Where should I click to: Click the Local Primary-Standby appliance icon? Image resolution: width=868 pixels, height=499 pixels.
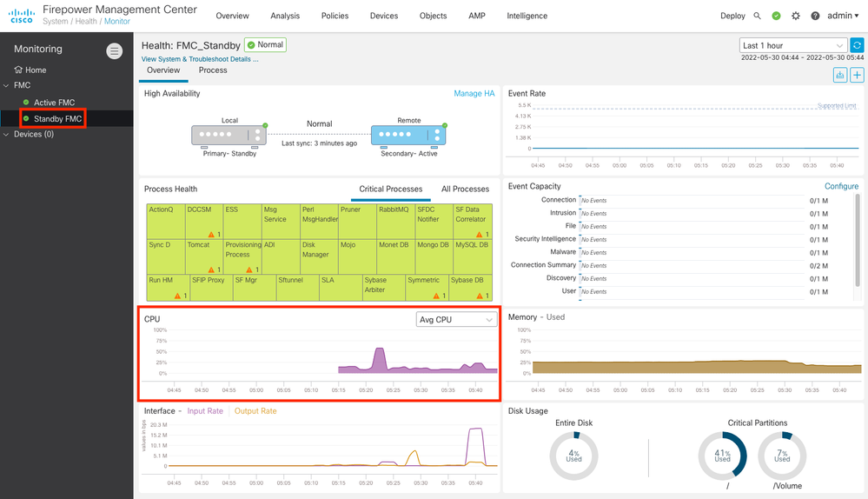pyautogui.click(x=229, y=135)
